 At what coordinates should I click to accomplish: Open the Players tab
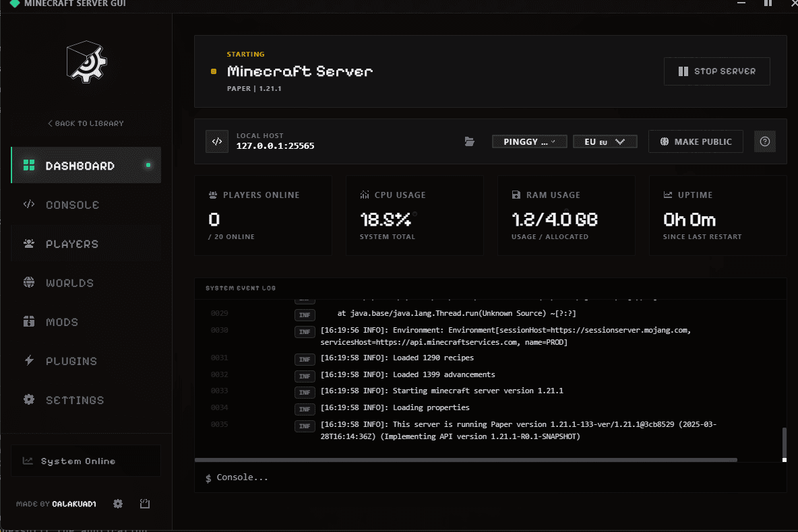[86, 244]
